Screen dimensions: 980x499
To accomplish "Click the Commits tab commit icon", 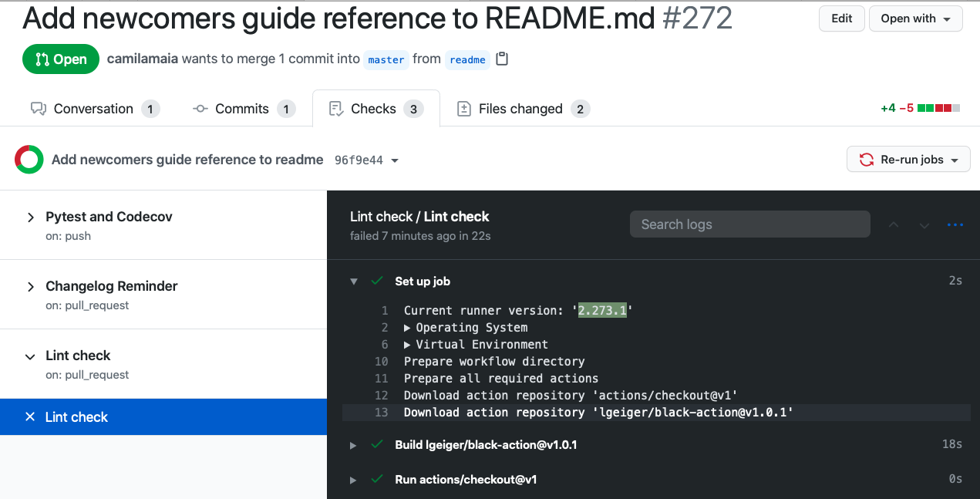I will (x=200, y=109).
